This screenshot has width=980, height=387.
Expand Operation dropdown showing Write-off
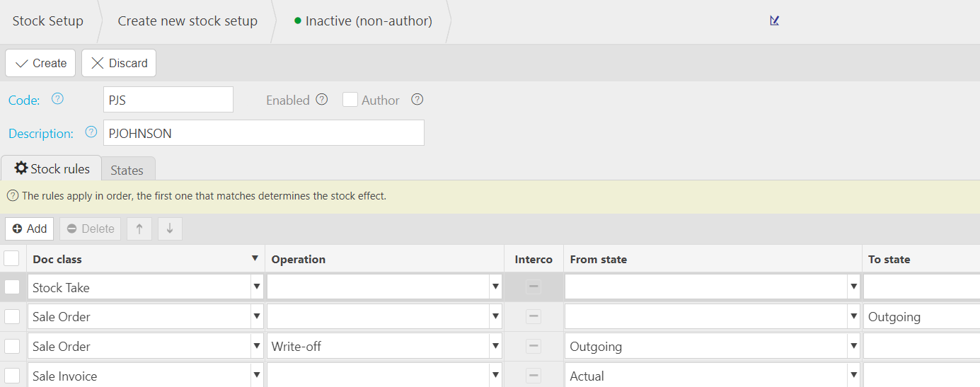[495, 347]
